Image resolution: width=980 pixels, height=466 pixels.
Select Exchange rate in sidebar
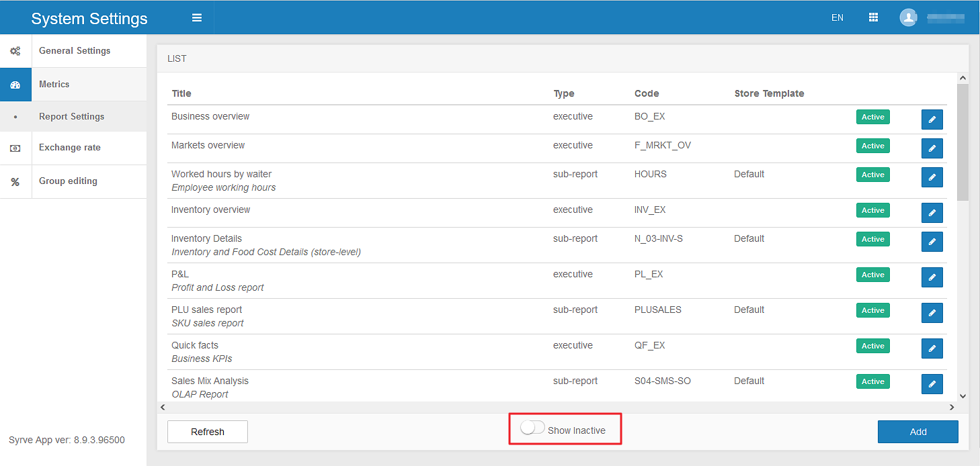coord(70,148)
